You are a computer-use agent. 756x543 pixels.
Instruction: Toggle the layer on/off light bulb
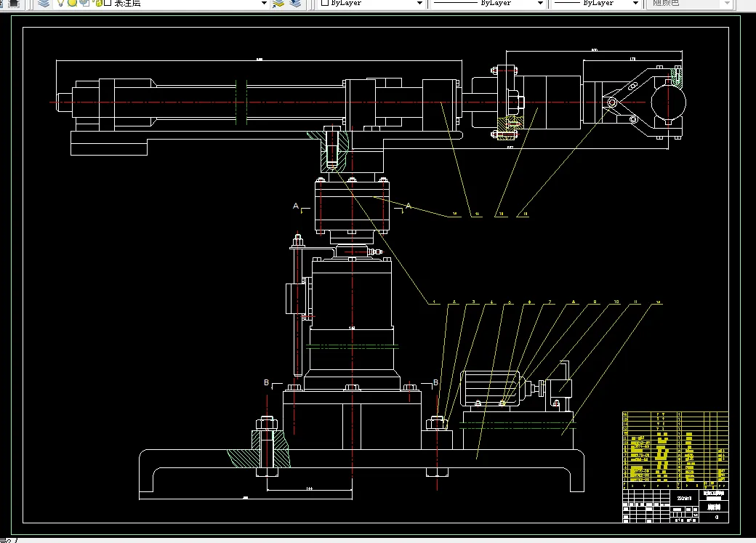(60, 4)
